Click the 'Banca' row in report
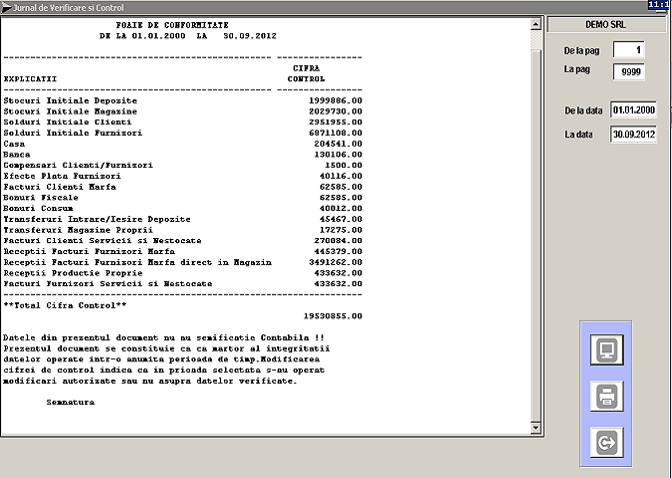672x478 pixels. [17, 154]
